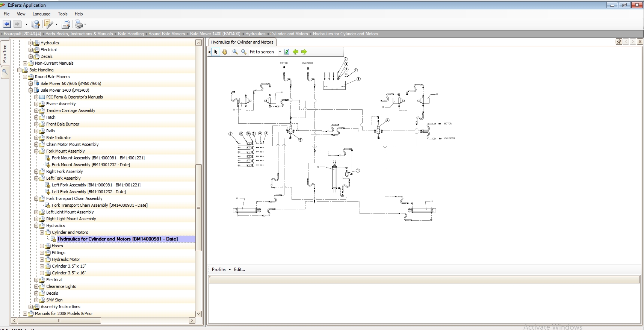Open the Language menu
Image resolution: width=644 pixels, height=330 pixels.
pos(41,14)
